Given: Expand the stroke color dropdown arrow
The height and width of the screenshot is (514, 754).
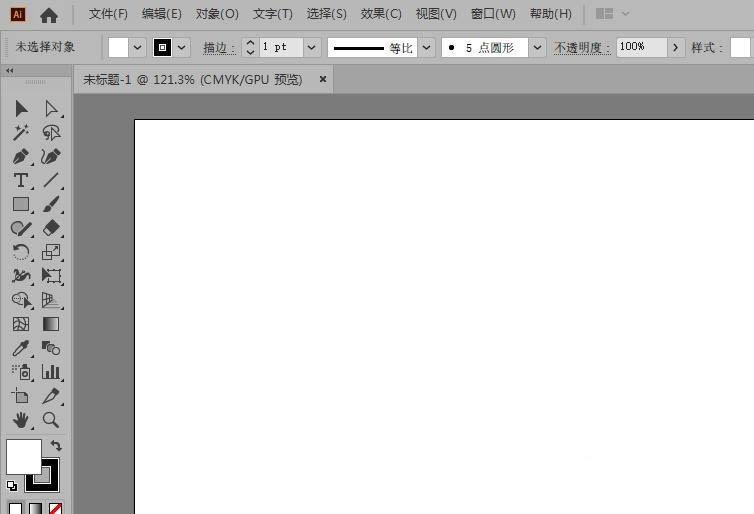Looking at the screenshot, I should point(182,48).
